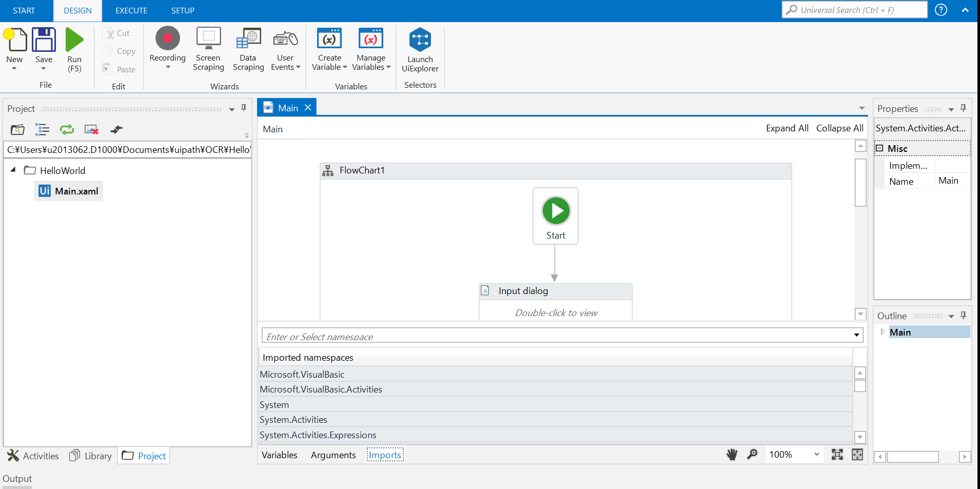Open the help question mark icon
The height and width of the screenshot is (489, 980).
941,10
